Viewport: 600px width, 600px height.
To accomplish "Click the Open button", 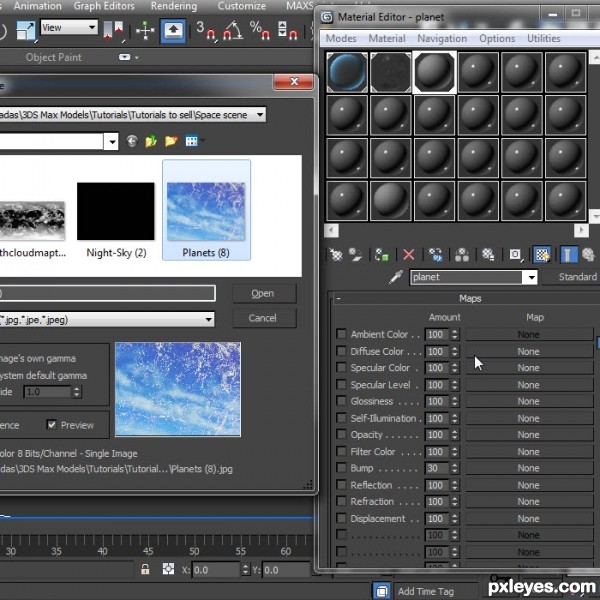I will (x=263, y=293).
